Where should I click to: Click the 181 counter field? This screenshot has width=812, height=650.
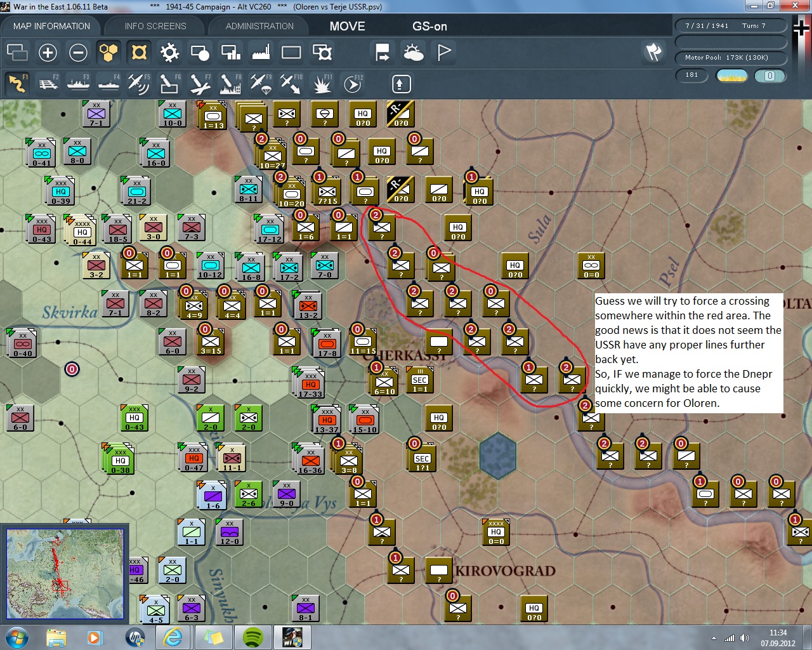(691, 76)
